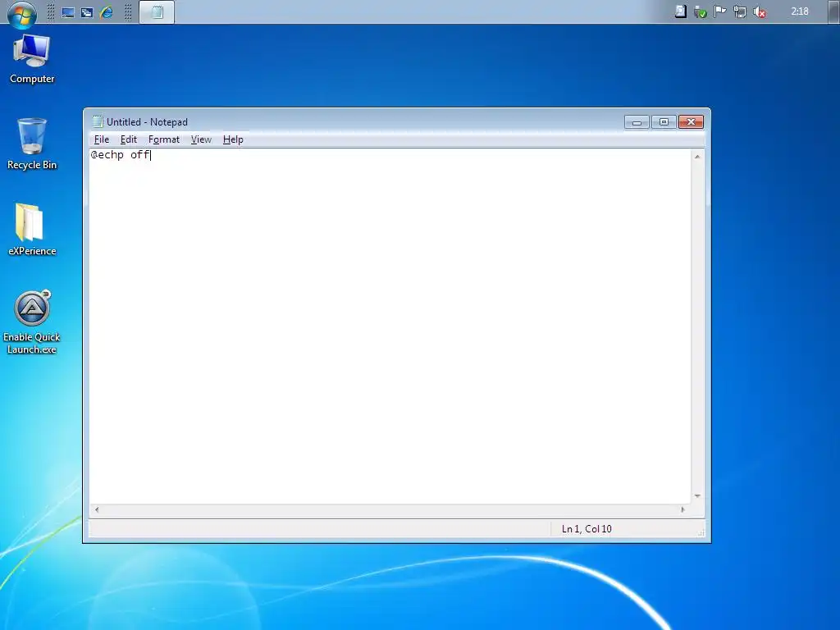This screenshot has width=840, height=630.
Task: Select the Recycle Bin desktop icon
Action: coord(32,144)
